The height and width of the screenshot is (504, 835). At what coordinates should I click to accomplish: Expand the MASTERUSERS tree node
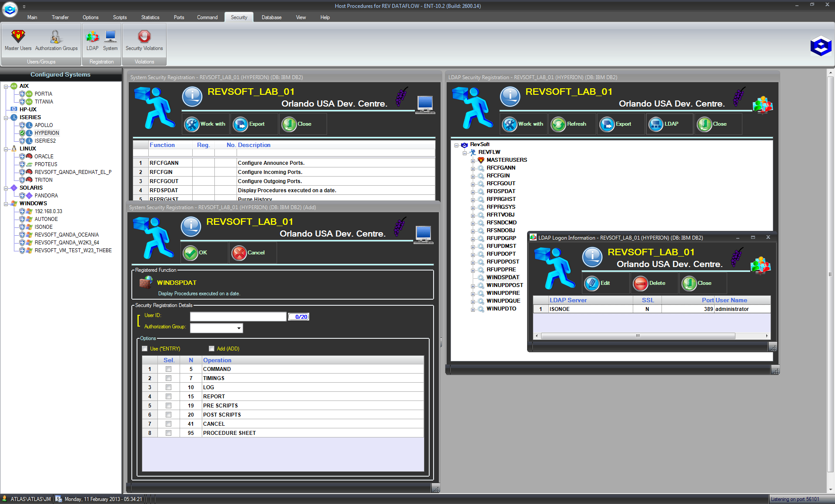tap(473, 160)
